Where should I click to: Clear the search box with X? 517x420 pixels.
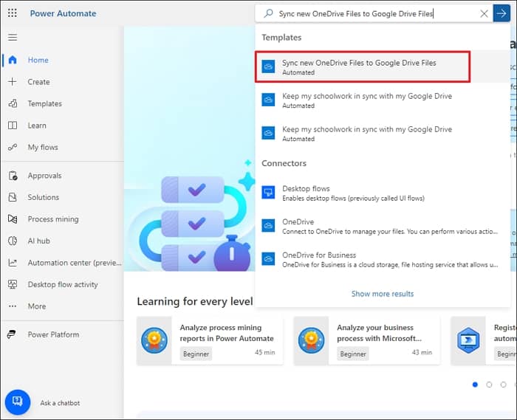(484, 13)
